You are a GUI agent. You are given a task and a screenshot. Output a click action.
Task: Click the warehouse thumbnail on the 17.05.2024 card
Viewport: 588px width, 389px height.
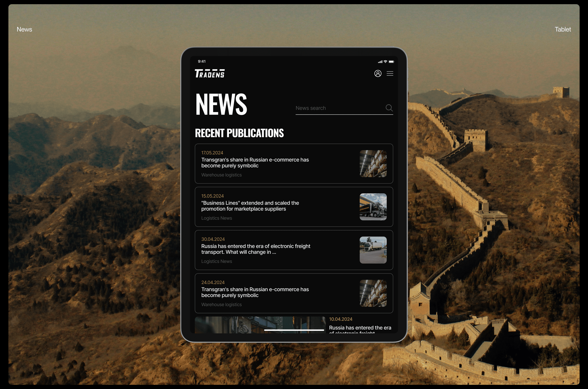pyautogui.click(x=373, y=163)
